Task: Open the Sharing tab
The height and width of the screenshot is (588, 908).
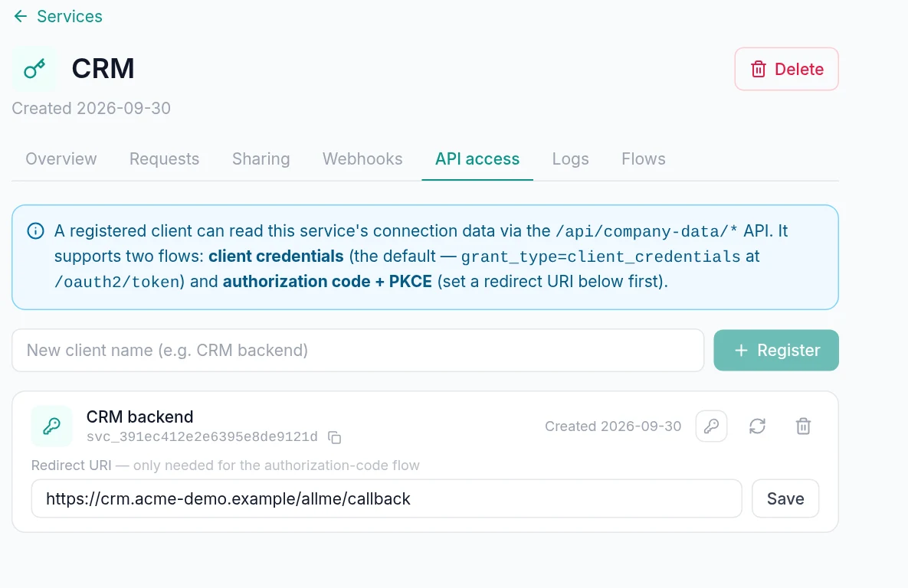Action: pos(261,158)
